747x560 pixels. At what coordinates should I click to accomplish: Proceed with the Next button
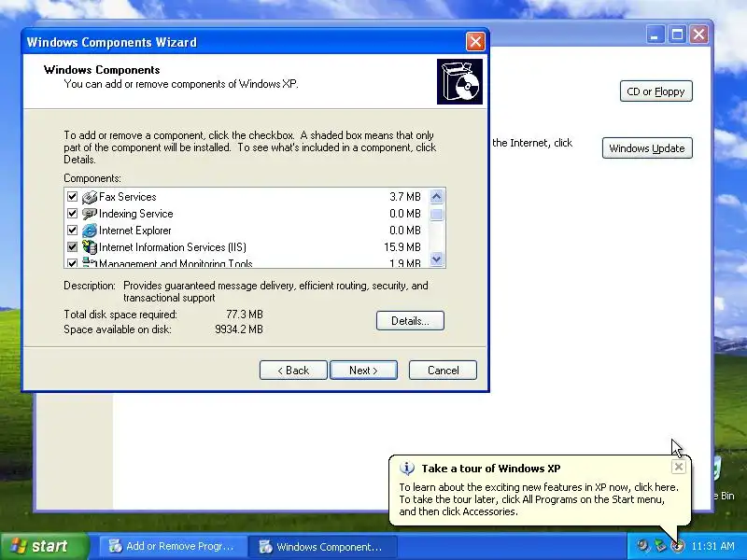pyautogui.click(x=363, y=370)
